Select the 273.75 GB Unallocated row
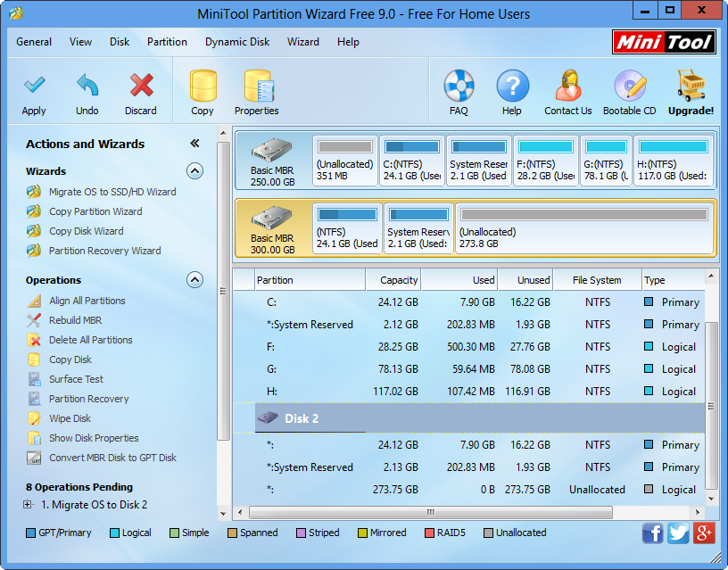Screen dimensions: 728x570 469,489
